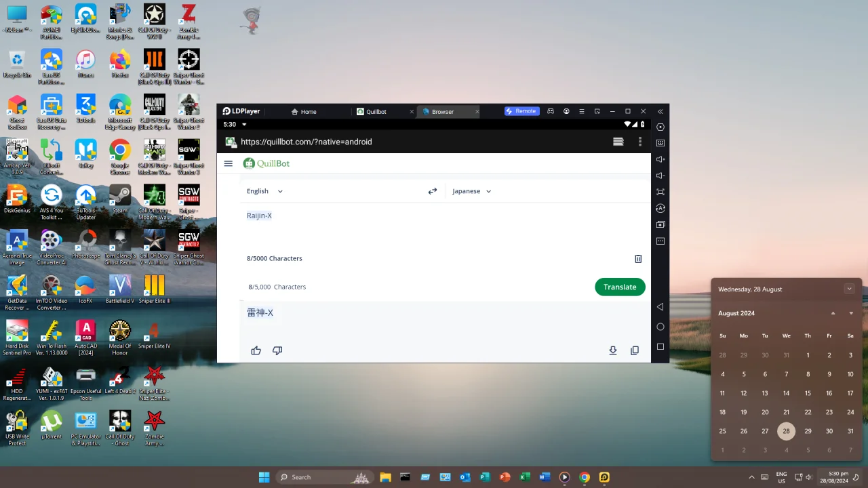Download the translated text

tap(613, 350)
